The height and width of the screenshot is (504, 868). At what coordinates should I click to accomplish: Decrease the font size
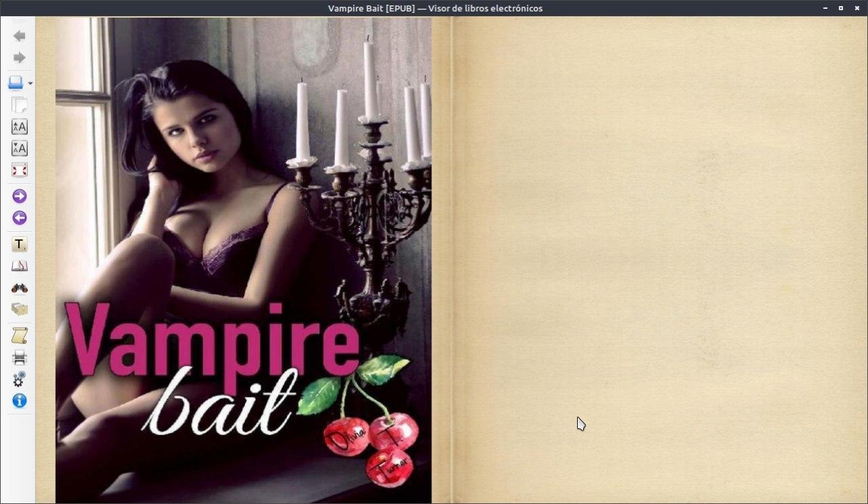point(19,149)
